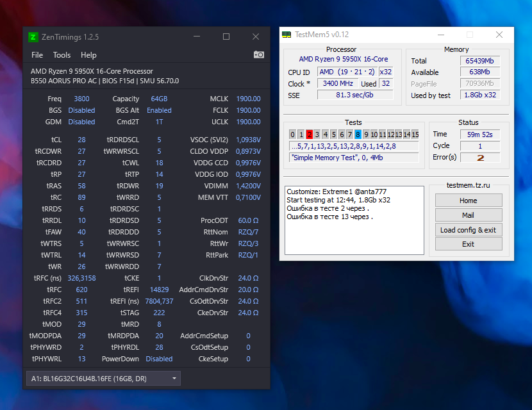Click the VDIMM value 1,4200V

(248, 186)
